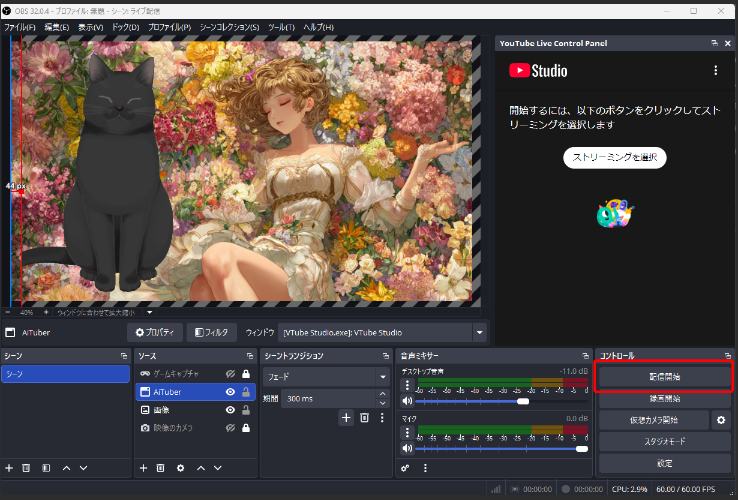Add a scene transition with the plus icon
This screenshot has width=738, height=500.
point(346,417)
